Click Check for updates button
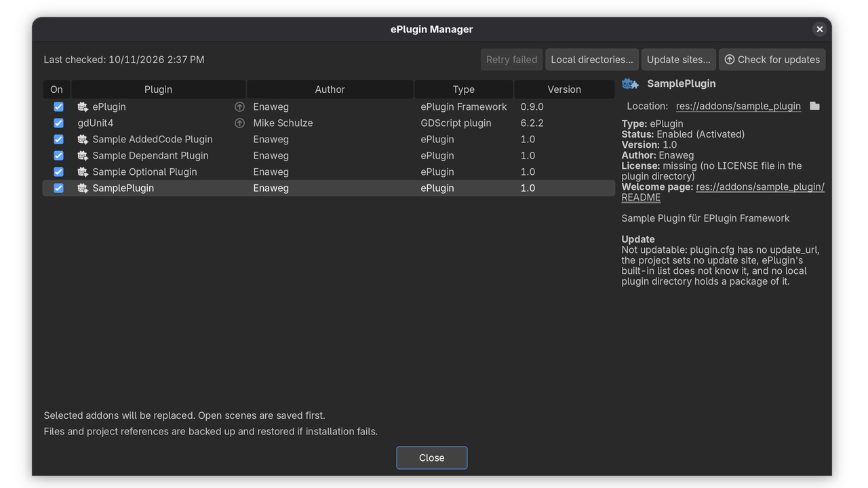 (772, 60)
